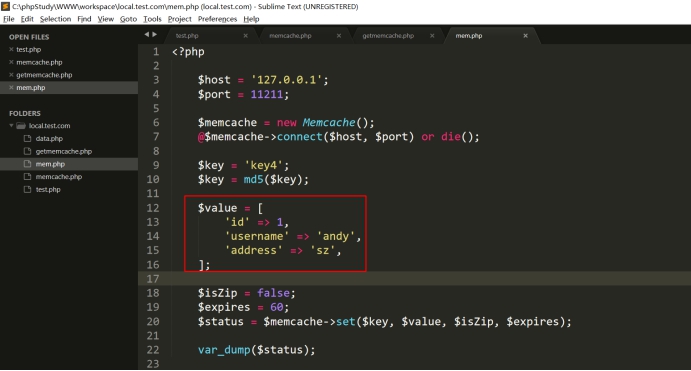The height and width of the screenshot is (371, 691).
Task: Click line number 1 in the gutter
Action: 156,52
